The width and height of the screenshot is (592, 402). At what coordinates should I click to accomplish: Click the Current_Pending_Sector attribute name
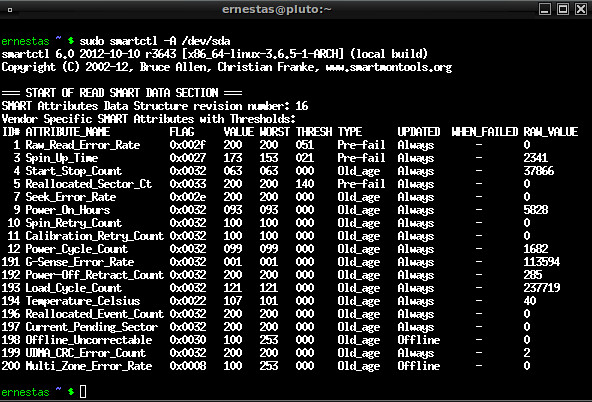click(x=92, y=327)
